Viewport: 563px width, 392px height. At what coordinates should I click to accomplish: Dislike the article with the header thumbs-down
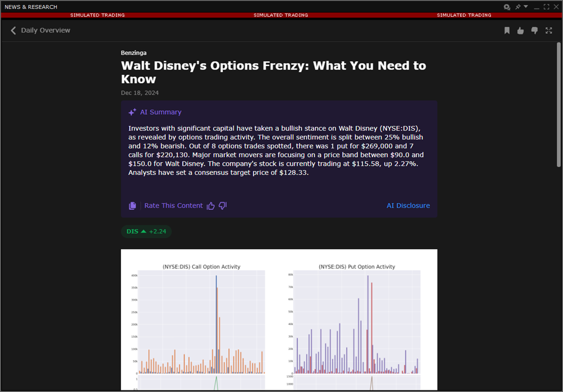[x=534, y=30]
